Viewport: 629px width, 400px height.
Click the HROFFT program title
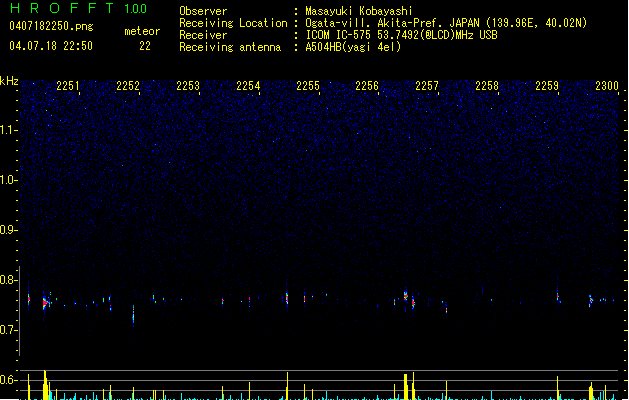tap(62, 8)
